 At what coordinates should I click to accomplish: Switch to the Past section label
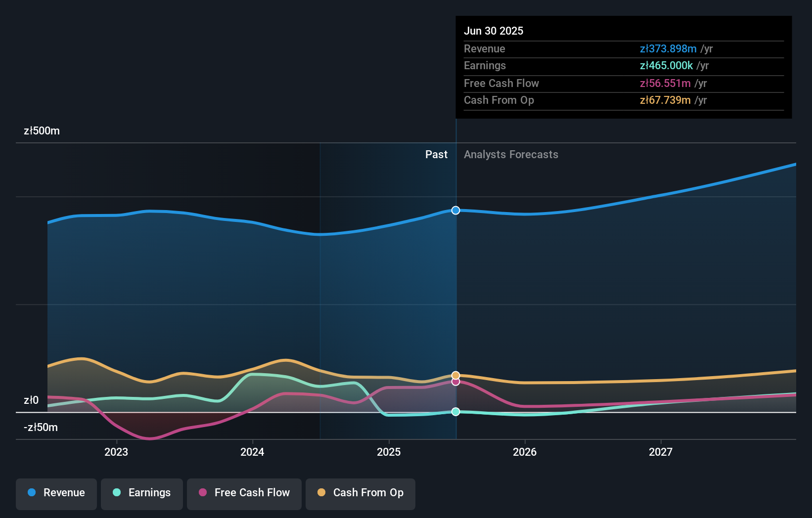[x=436, y=154]
